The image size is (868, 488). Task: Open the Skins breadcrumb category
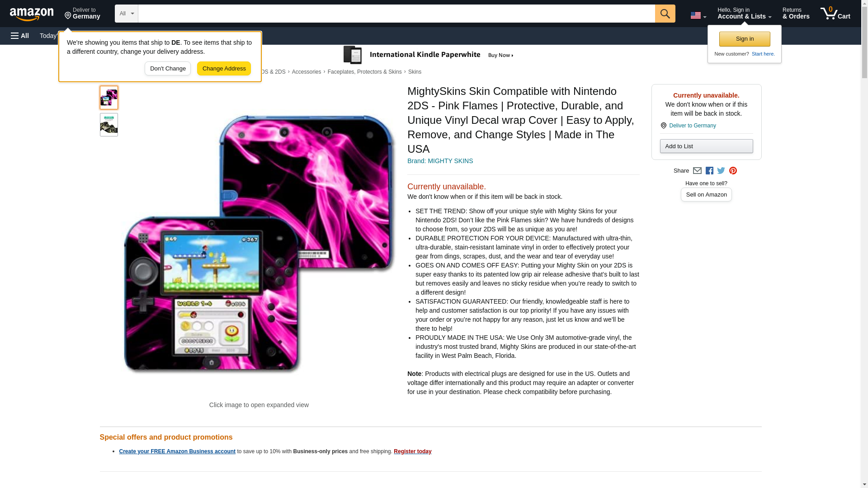(x=415, y=72)
